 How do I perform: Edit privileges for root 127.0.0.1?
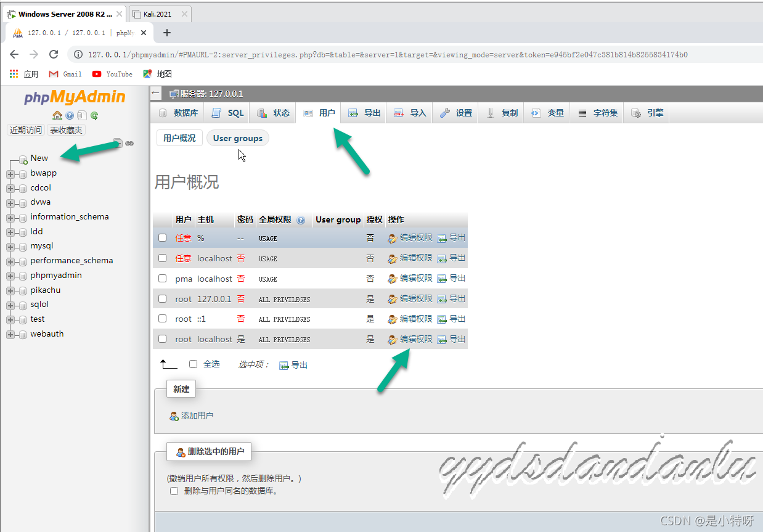click(x=410, y=298)
